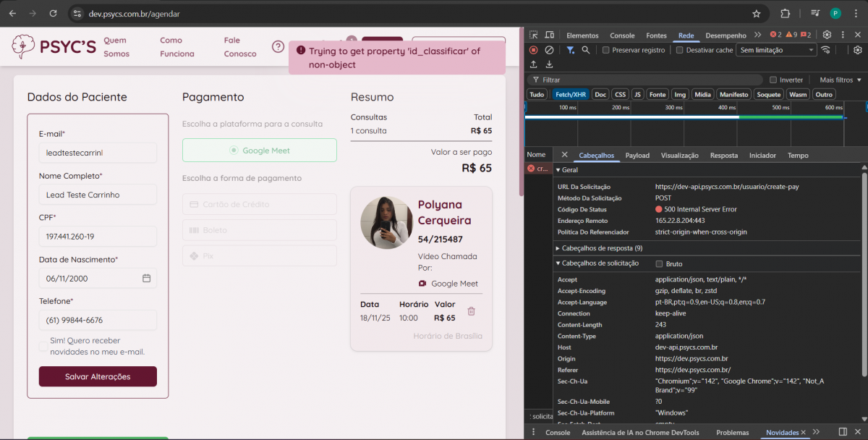This screenshot has height=440, width=868.
Task: Check the Desativar cache option
Action: pos(680,50)
